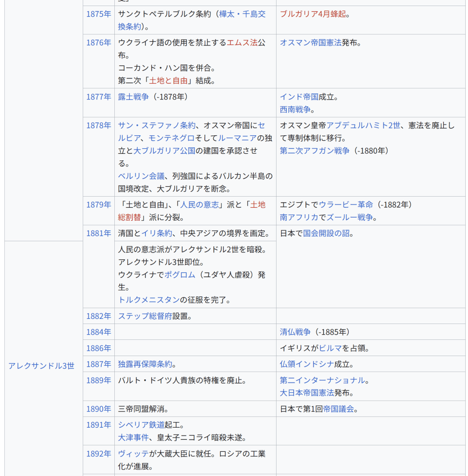Viewport: 468px width, 476px height.
Task: Click the ヴィッテ link in 1892年 row
Action: tap(133, 454)
